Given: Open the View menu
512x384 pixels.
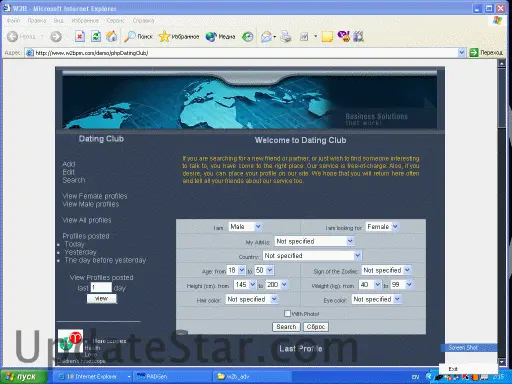Looking at the screenshot, I should tap(59, 21).
